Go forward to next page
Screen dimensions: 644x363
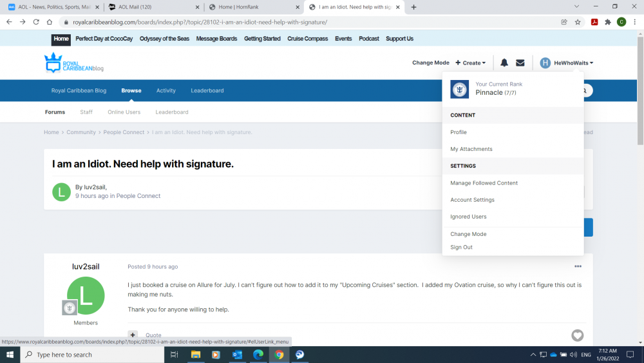[23, 22]
